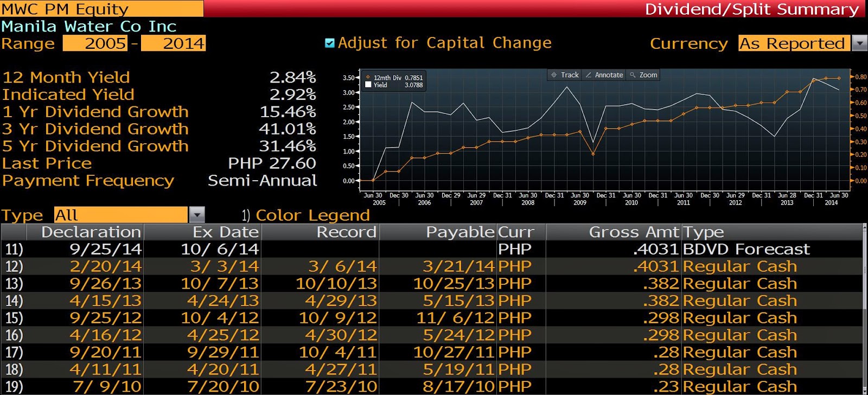Click row number 12) label
868x395 pixels.
pyautogui.click(x=14, y=266)
